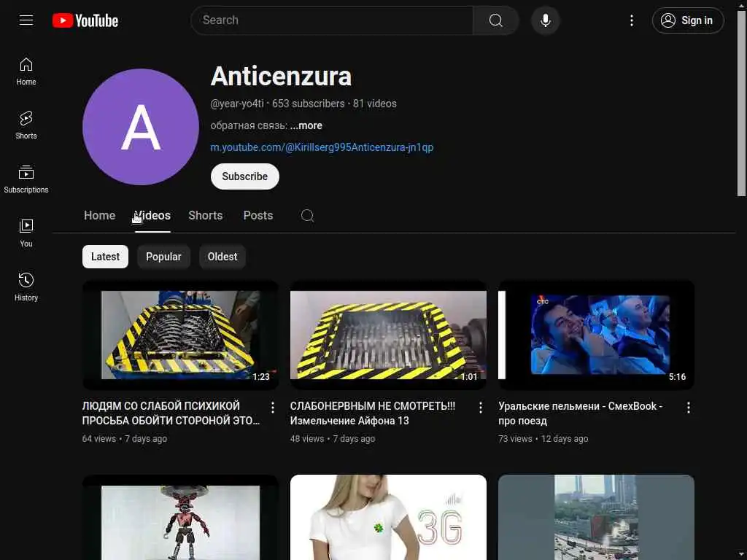Open History in the sidebar
The height and width of the screenshot is (560, 747).
click(x=26, y=287)
